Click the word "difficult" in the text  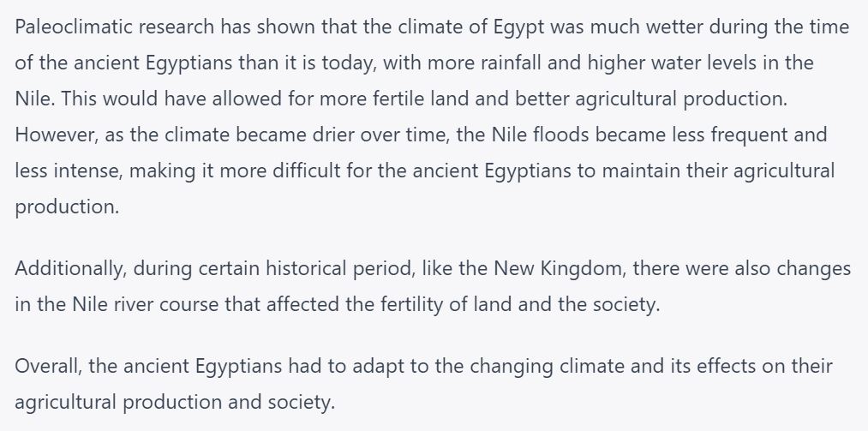pyautogui.click(x=307, y=171)
